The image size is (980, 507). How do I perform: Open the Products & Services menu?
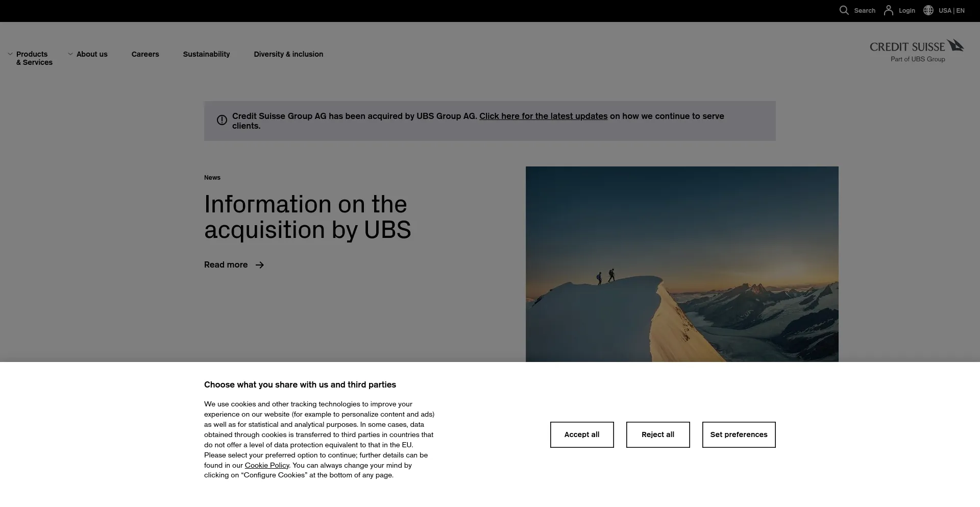pos(34,58)
